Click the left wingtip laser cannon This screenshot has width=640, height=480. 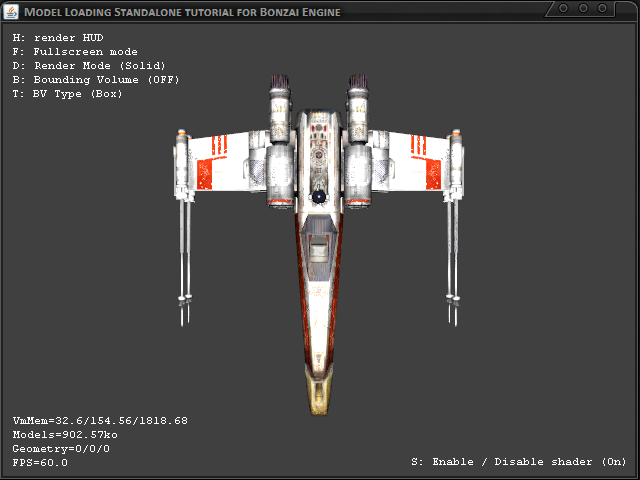[183, 230]
